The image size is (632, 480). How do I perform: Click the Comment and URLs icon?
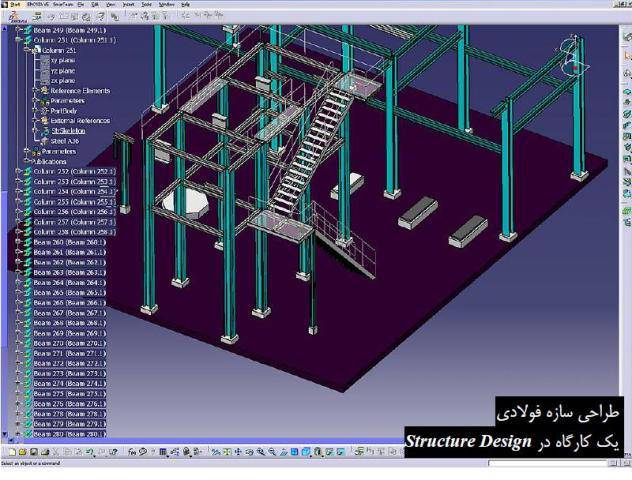click(143, 452)
